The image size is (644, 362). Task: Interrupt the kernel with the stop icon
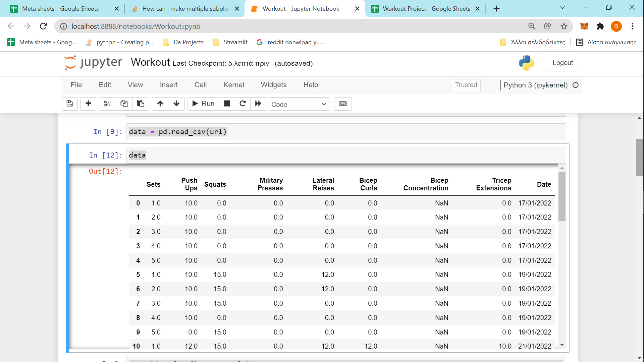pos(227,104)
